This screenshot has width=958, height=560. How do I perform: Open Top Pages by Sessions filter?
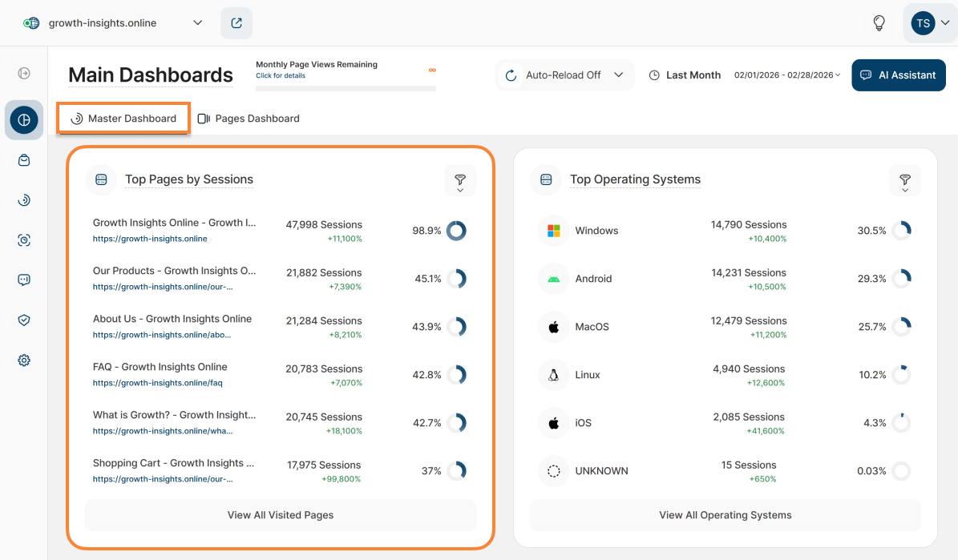click(460, 180)
